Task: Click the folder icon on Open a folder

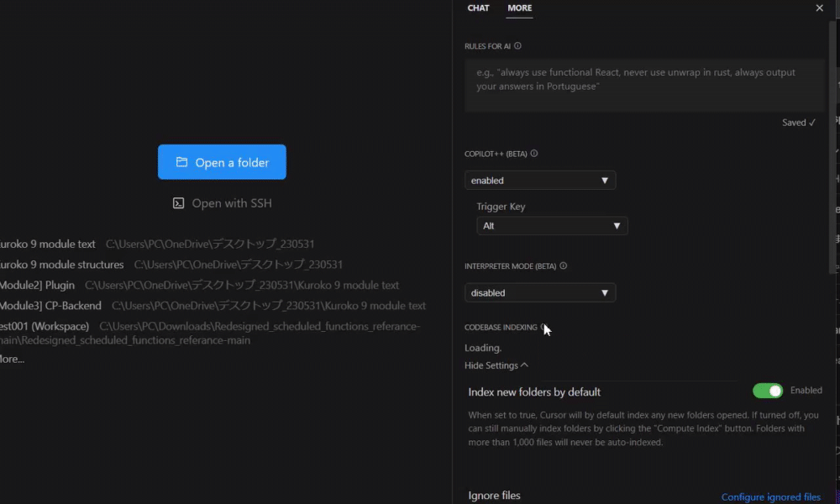Action: 181,162
